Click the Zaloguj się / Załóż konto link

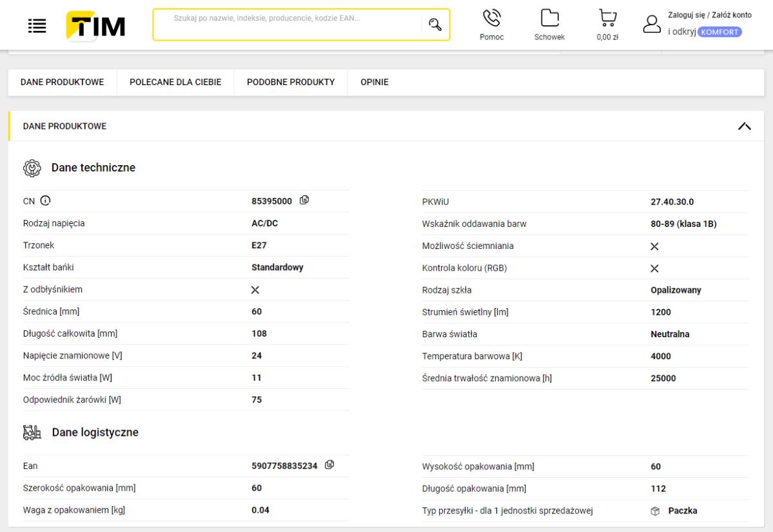pos(709,15)
